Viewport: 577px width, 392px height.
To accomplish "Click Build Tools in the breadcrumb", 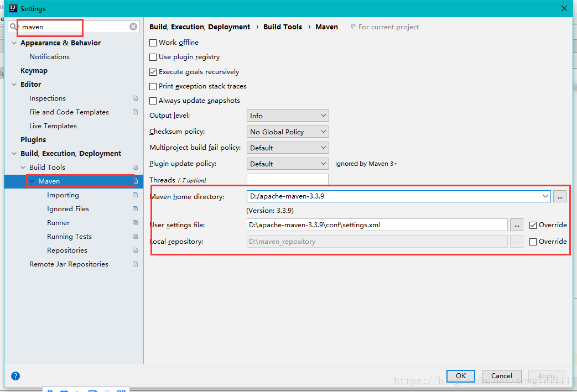I will (x=283, y=27).
